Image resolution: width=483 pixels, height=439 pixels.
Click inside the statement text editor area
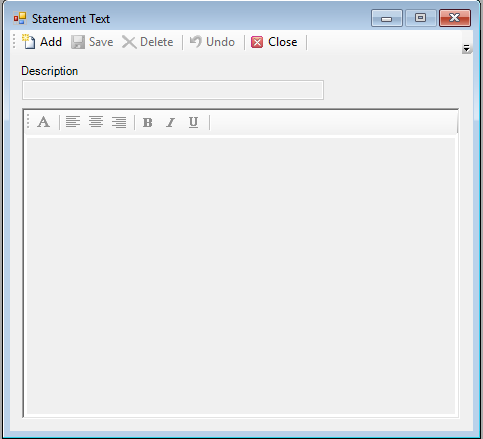[241, 276]
